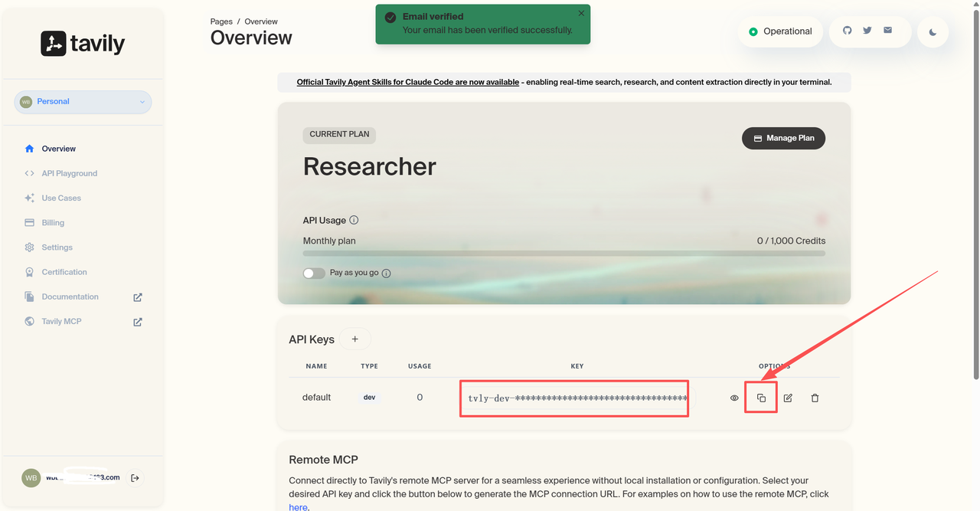Click the Operational status indicator

[x=780, y=31]
